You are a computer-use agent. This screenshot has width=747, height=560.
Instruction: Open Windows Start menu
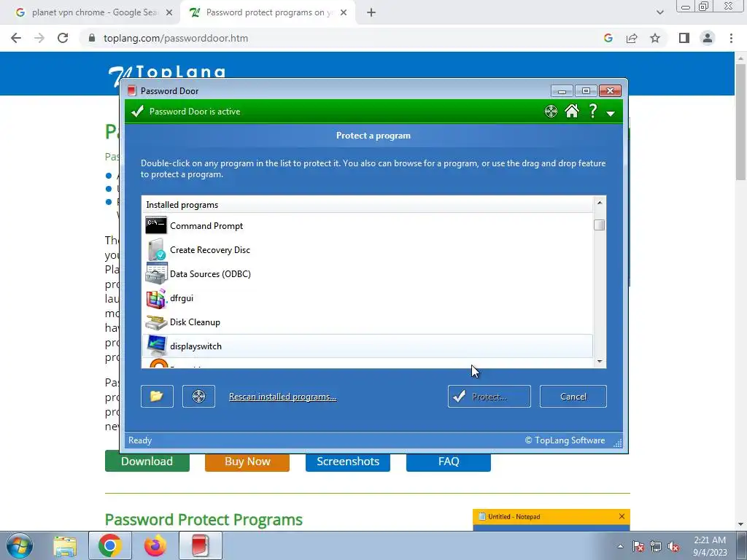(x=20, y=545)
